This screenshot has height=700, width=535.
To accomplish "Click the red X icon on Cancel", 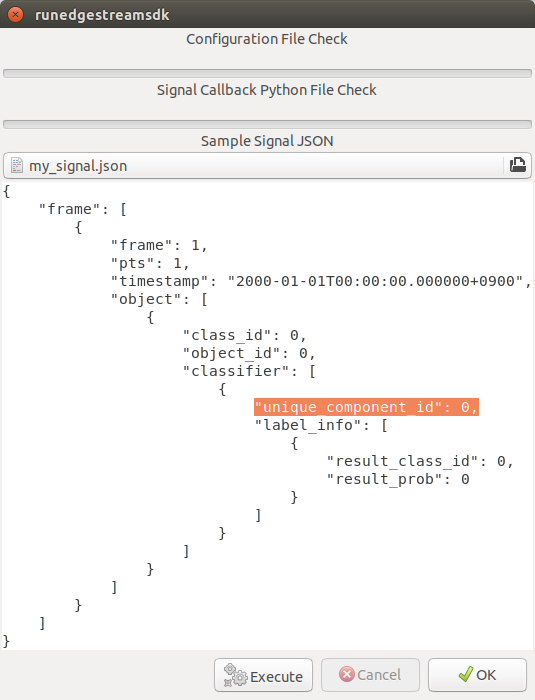I will (x=347, y=674).
